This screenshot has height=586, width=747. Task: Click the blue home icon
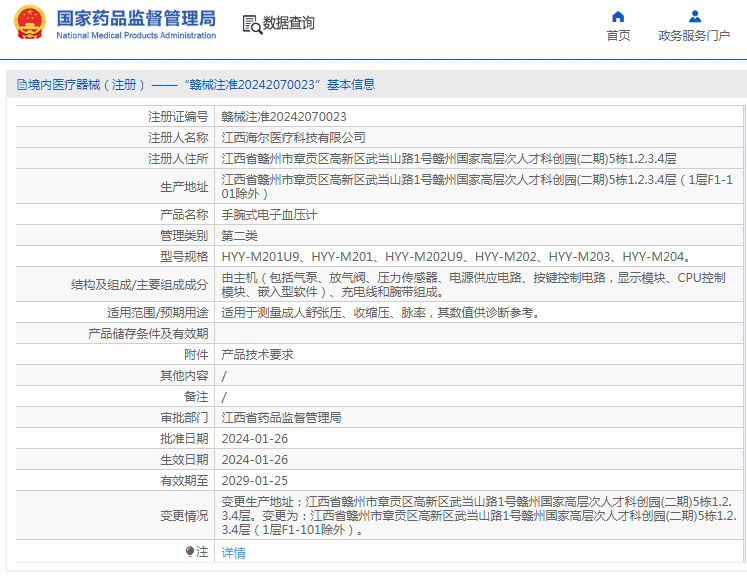pos(618,16)
